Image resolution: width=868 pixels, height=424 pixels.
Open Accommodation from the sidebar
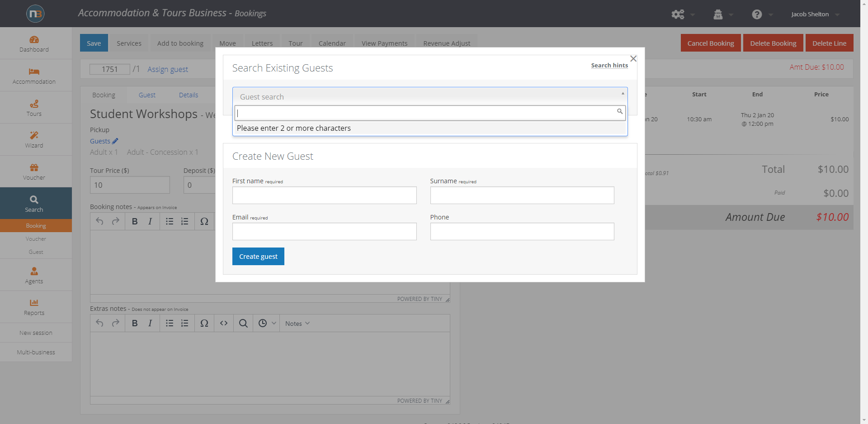[34, 76]
